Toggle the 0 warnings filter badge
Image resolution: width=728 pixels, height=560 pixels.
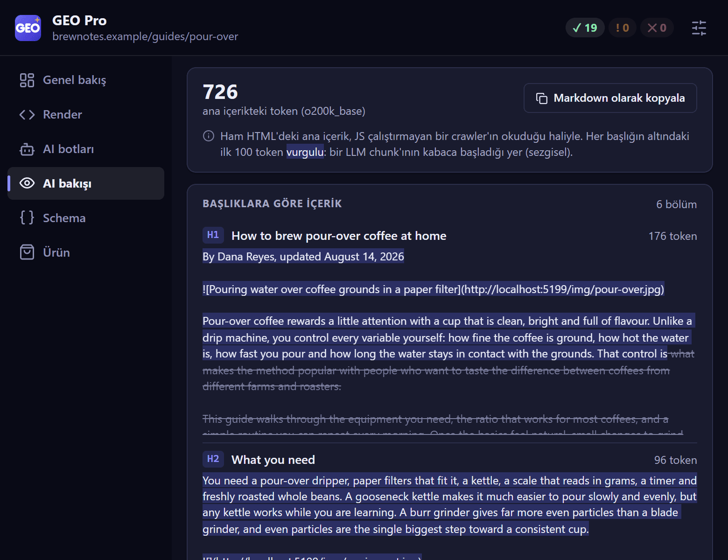click(623, 28)
